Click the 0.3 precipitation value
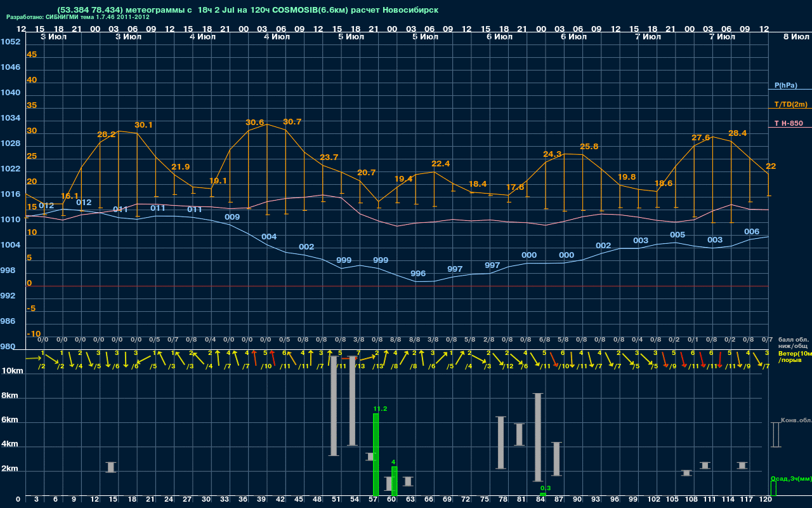Image resolution: width=812 pixels, height=508 pixels. [x=546, y=488]
